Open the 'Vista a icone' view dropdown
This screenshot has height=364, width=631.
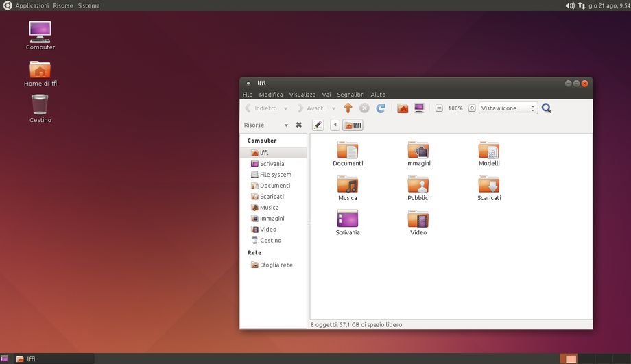[x=508, y=108]
